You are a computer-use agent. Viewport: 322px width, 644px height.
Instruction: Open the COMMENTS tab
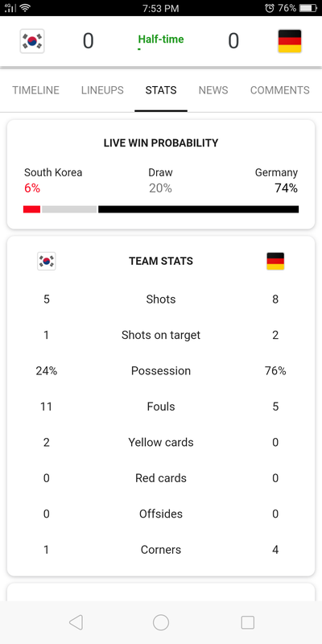point(280,90)
